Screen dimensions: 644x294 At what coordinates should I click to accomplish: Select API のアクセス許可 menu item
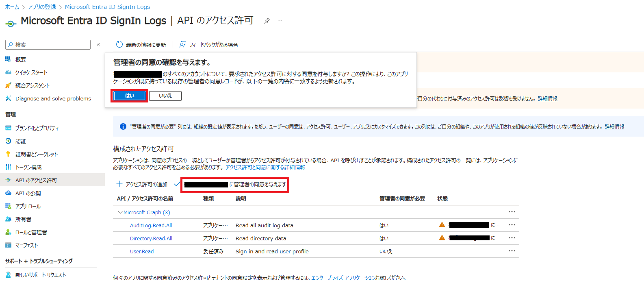pyautogui.click(x=52, y=180)
